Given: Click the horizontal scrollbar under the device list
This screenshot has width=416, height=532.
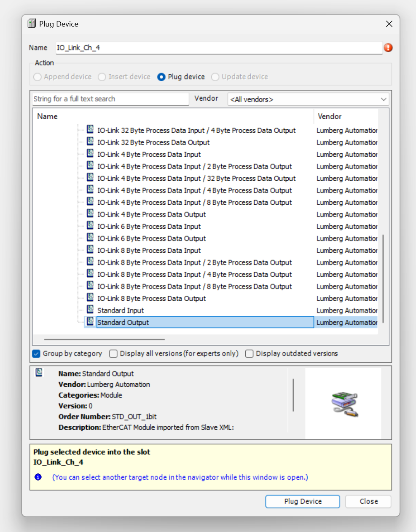Looking at the screenshot, I should click(x=104, y=339).
